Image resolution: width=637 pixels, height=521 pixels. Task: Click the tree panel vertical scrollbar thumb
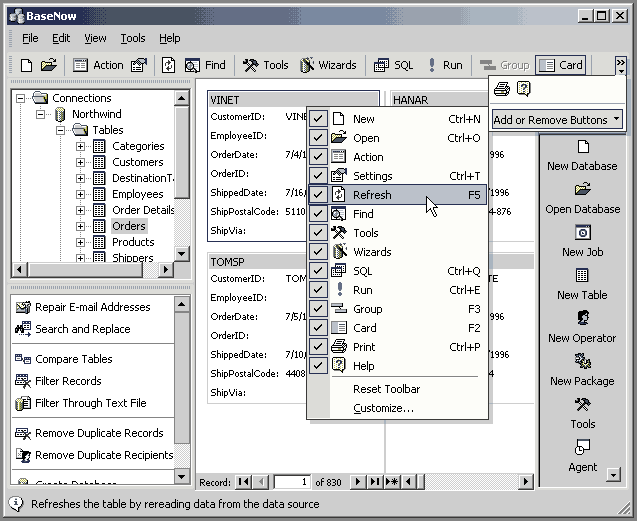(x=182, y=152)
